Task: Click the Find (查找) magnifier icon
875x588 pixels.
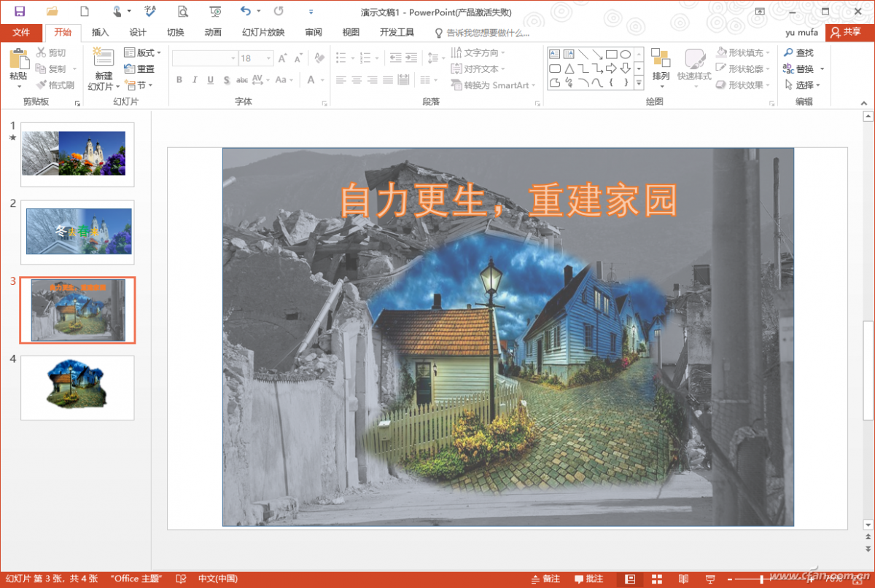Action: (x=788, y=52)
